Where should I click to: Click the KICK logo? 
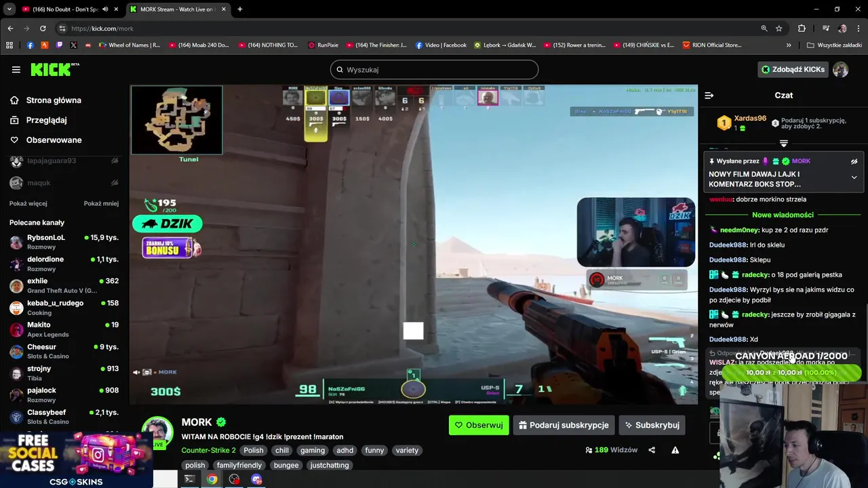[x=54, y=69]
